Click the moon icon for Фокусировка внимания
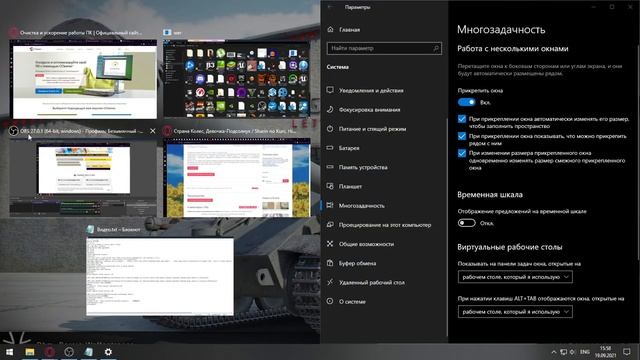Viewport: 640px width, 360px height. [330, 109]
